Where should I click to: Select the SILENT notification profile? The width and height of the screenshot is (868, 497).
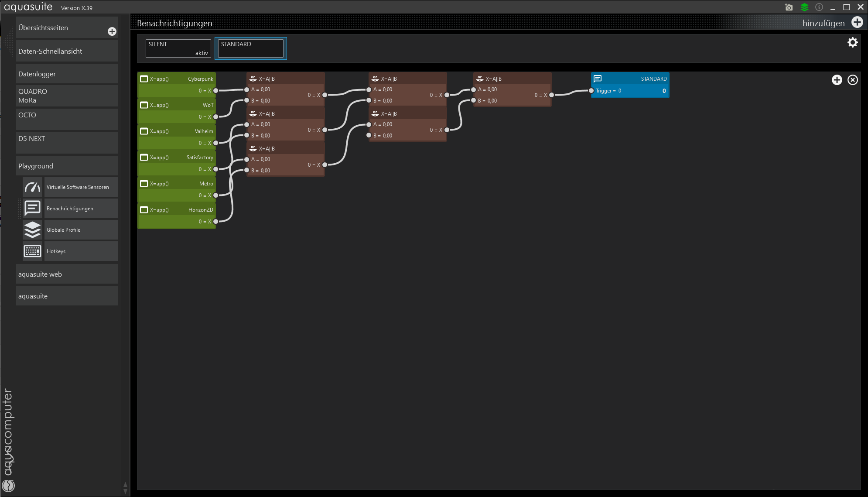point(178,48)
